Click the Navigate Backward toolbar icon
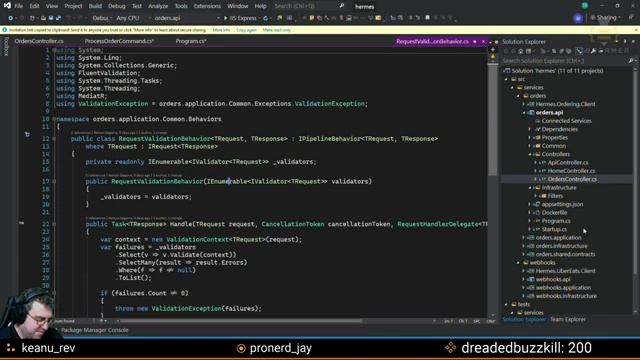640x360 pixels. pyautogui.click(x=11, y=18)
